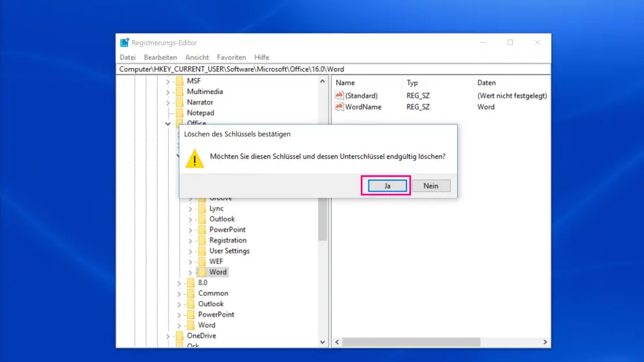Expand the Narrator tree node
The height and width of the screenshot is (362, 644).
pyautogui.click(x=168, y=103)
